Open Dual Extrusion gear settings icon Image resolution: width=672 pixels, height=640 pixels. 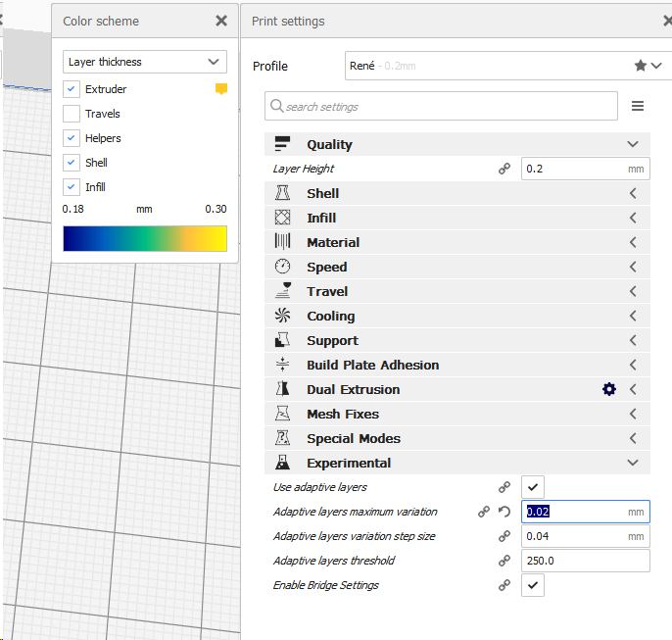(x=609, y=389)
